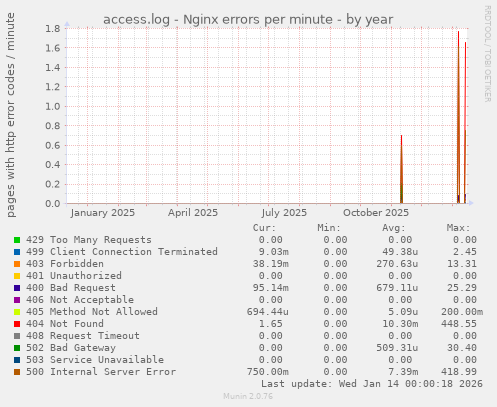Click the '429 Too Many Requests' legend label
Viewport: 497px width, 407px height.
[x=89, y=240]
